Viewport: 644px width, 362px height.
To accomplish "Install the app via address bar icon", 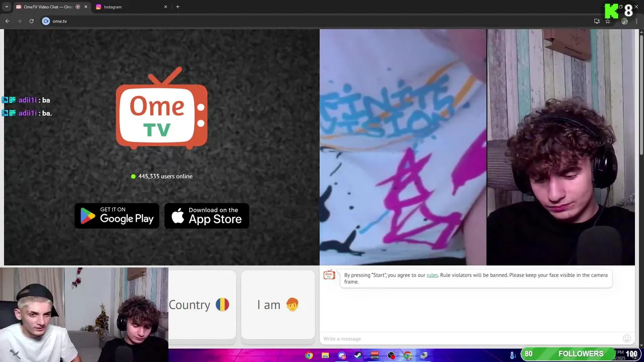I will (597, 21).
